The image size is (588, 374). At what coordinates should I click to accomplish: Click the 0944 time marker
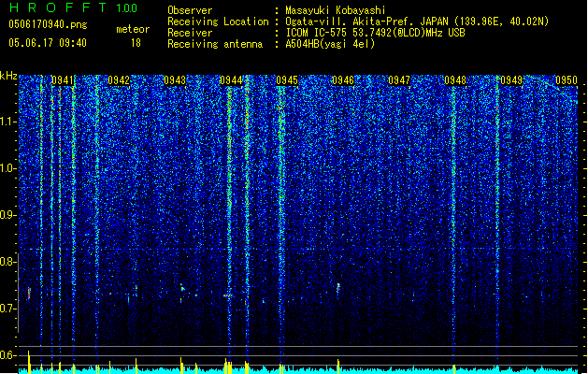(x=231, y=80)
